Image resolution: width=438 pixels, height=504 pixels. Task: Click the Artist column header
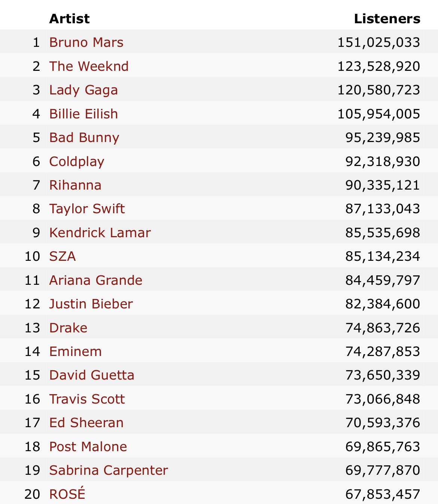tap(69, 19)
